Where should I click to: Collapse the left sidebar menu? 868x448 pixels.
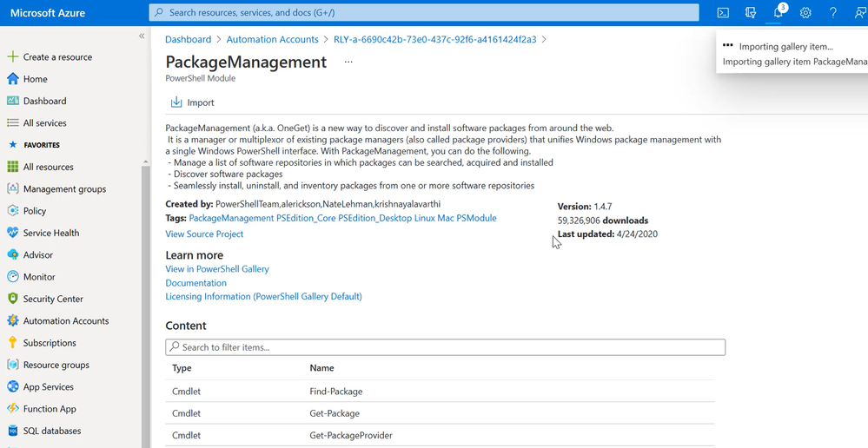(142, 36)
